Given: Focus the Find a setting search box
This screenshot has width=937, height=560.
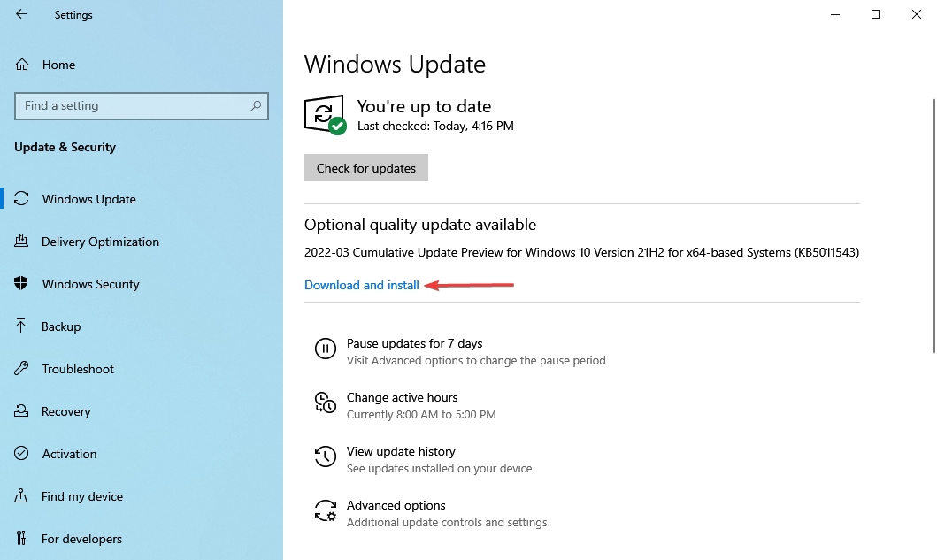Looking at the screenshot, I should pyautogui.click(x=141, y=106).
